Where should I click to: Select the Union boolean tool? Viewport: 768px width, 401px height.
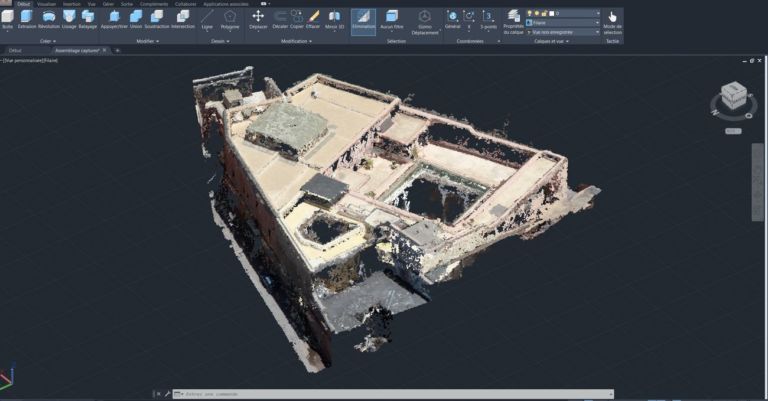pyautogui.click(x=135, y=18)
